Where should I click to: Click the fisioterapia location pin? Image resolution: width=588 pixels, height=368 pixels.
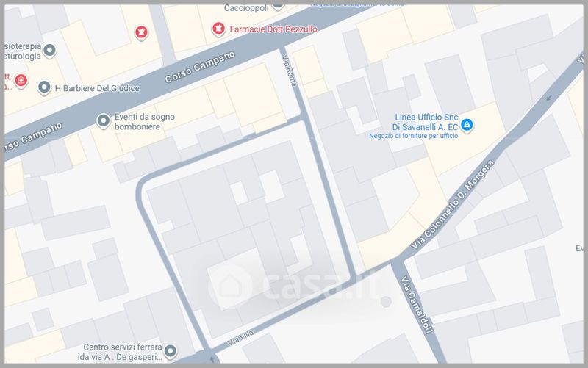[49, 51]
